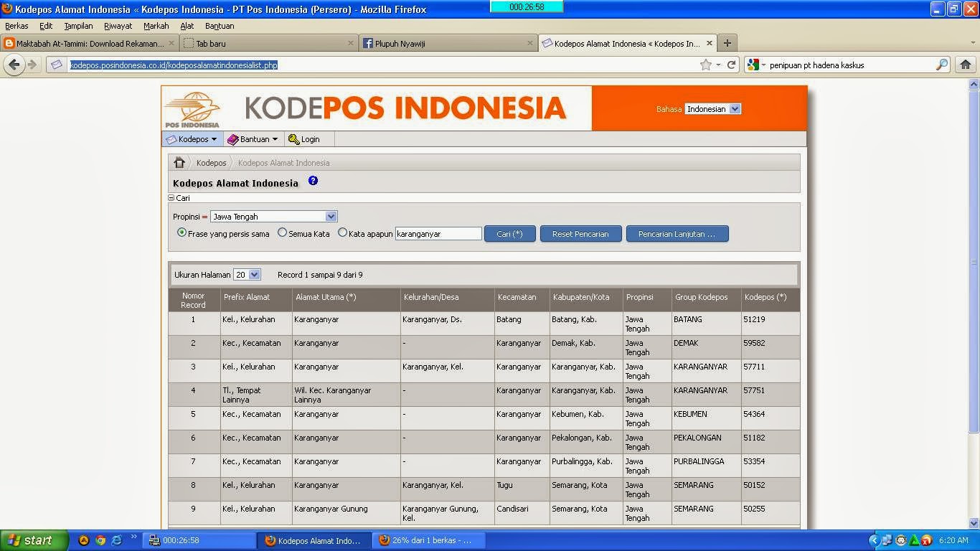Click the envelope icon beside Kodepos menu
Screen dimensions: 980x551
(172, 138)
